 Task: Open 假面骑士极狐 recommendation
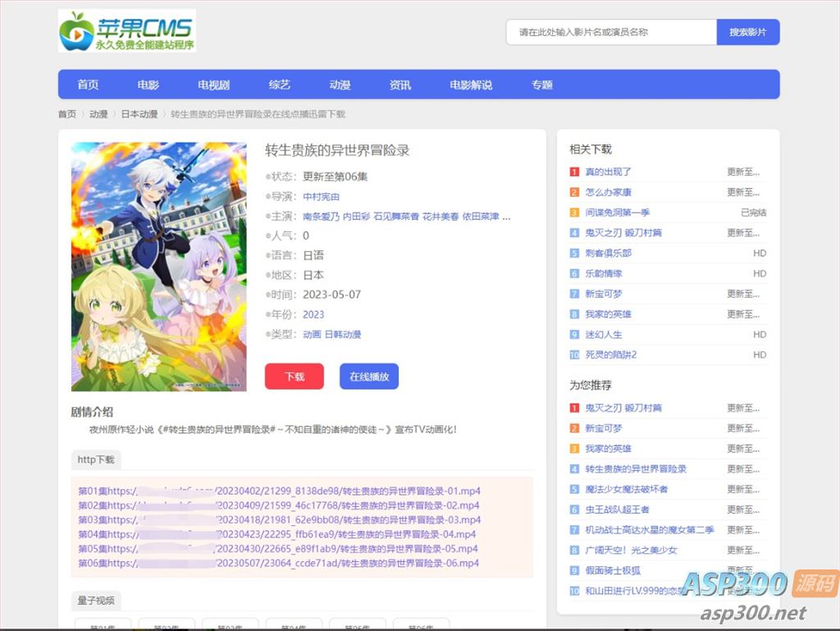(x=612, y=570)
